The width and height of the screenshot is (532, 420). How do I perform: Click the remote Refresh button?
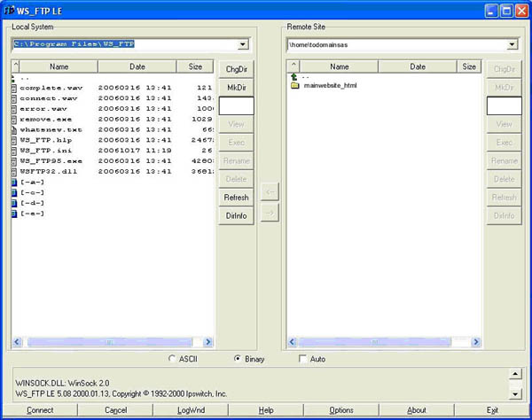coord(505,198)
